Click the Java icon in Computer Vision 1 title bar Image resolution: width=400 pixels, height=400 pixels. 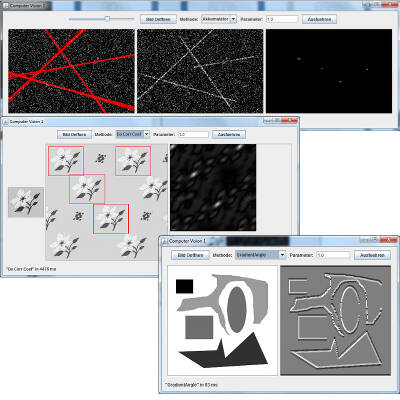click(165, 241)
